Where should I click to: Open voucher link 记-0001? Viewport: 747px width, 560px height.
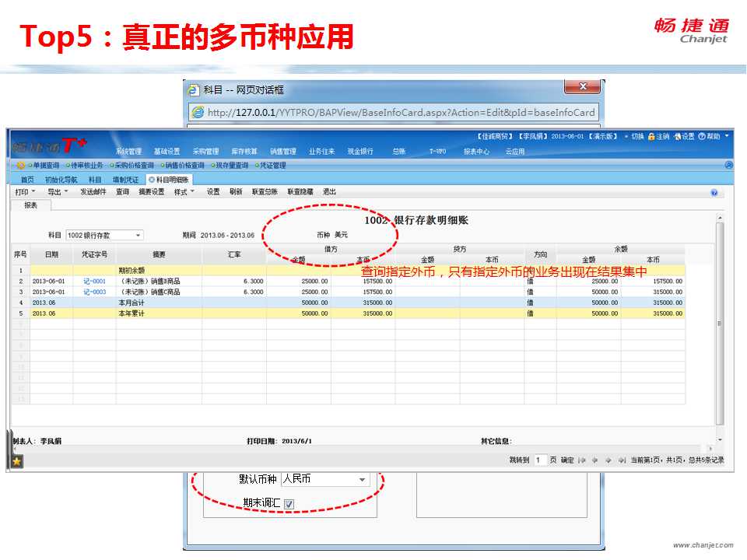click(94, 281)
